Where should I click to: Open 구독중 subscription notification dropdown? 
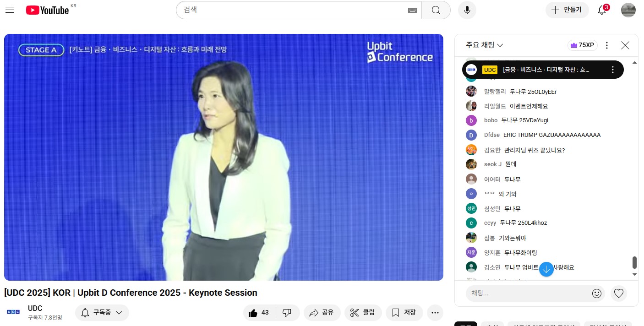tap(102, 313)
